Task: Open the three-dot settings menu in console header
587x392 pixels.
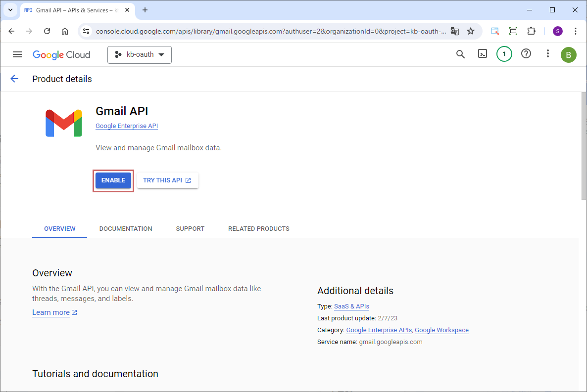Action: [x=547, y=54]
